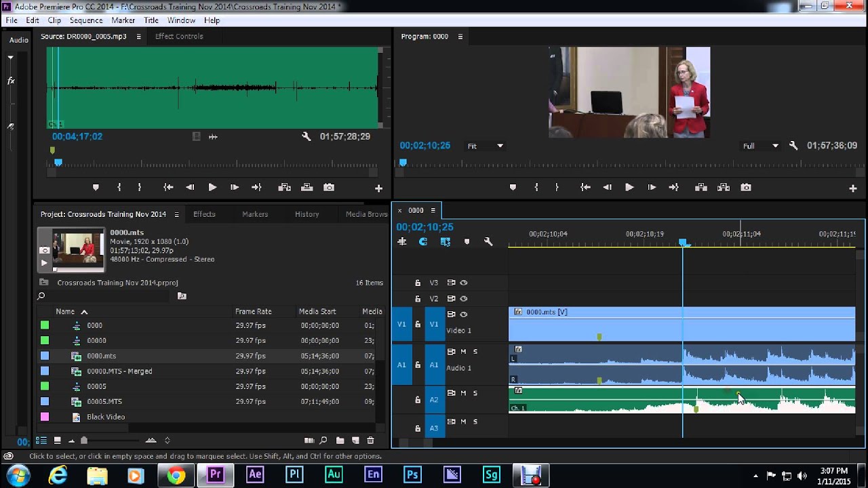
Task: Go to Out point in Program monitor
Action: [673, 188]
